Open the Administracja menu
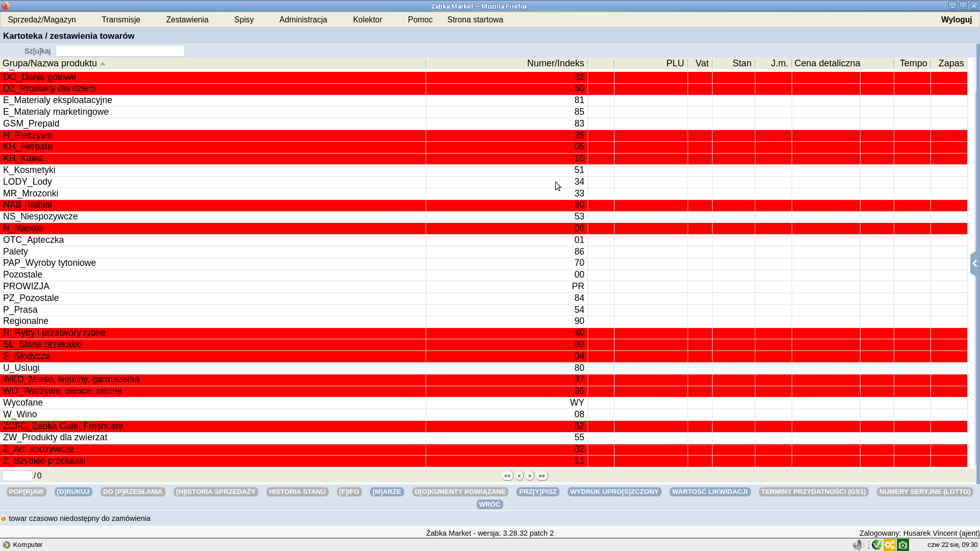 click(303, 20)
